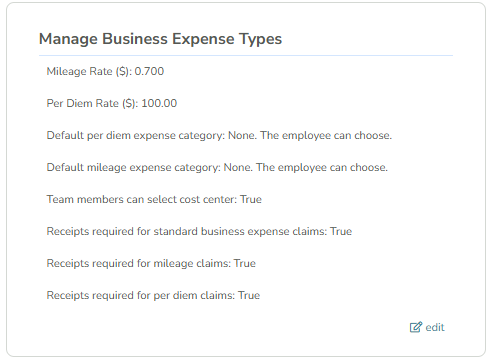Image resolution: width=497 pixels, height=361 pixels.
Task: Click True value for mileage claims receipts
Action: (x=245, y=263)
